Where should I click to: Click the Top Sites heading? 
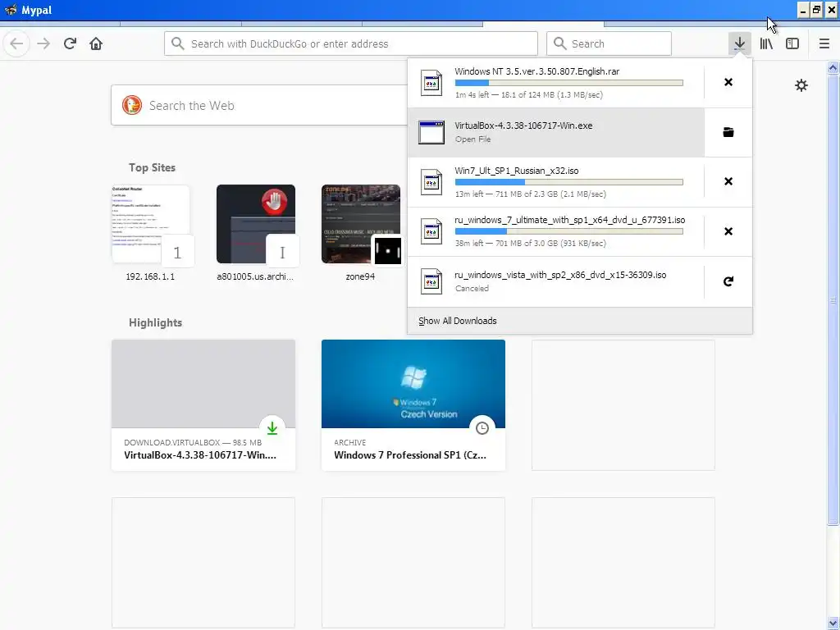pyautogui.click(x=152, y=167)
